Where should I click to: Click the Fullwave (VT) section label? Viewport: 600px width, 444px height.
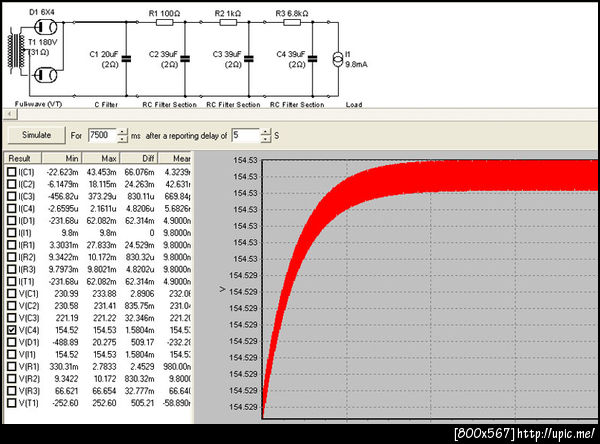pyautogui.click(x=38, y=104)
